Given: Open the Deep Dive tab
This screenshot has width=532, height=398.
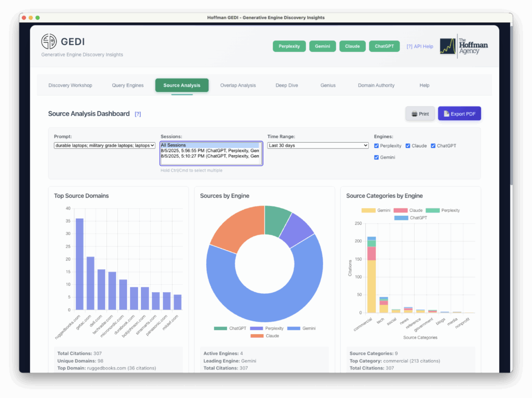Looking at the screenshot, I should tap(287, 85).
